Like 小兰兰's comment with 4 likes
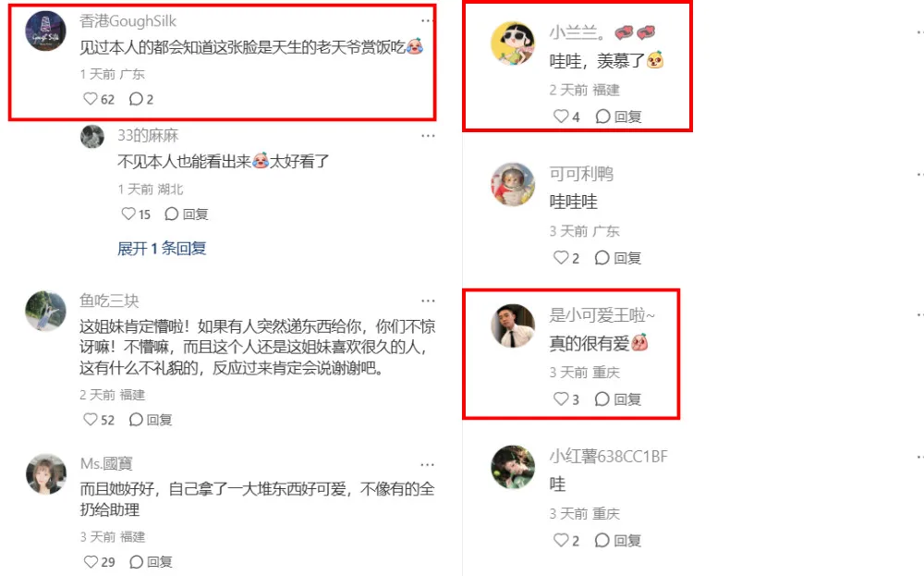 (x=566, y=116)
